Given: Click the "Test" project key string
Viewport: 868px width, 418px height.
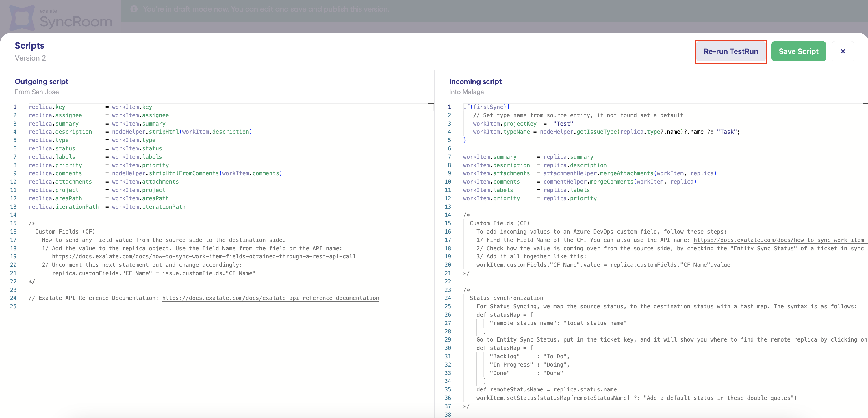Looking at the screenshot, I should point(563,124).
